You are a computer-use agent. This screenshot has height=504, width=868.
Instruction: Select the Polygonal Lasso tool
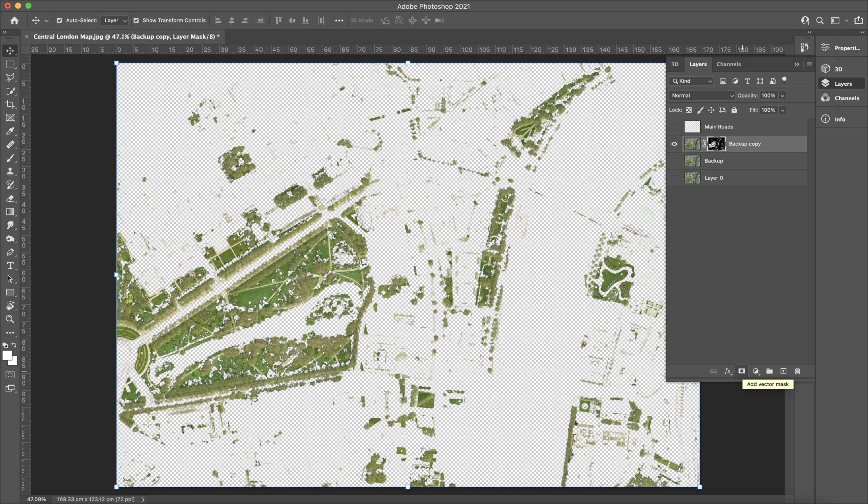coord(10,78)
